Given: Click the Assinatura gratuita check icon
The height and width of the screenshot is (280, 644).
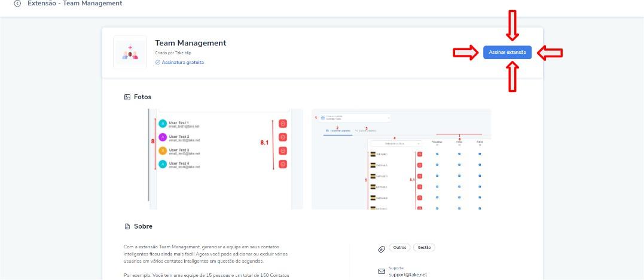Looking at the screenshot, I should [x=157, y=62].
